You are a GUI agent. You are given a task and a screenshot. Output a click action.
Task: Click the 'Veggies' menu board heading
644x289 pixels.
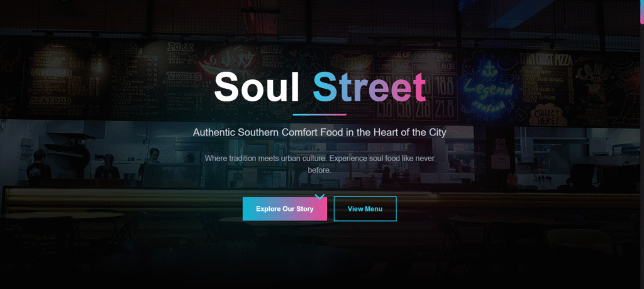[x=184, y=77]
